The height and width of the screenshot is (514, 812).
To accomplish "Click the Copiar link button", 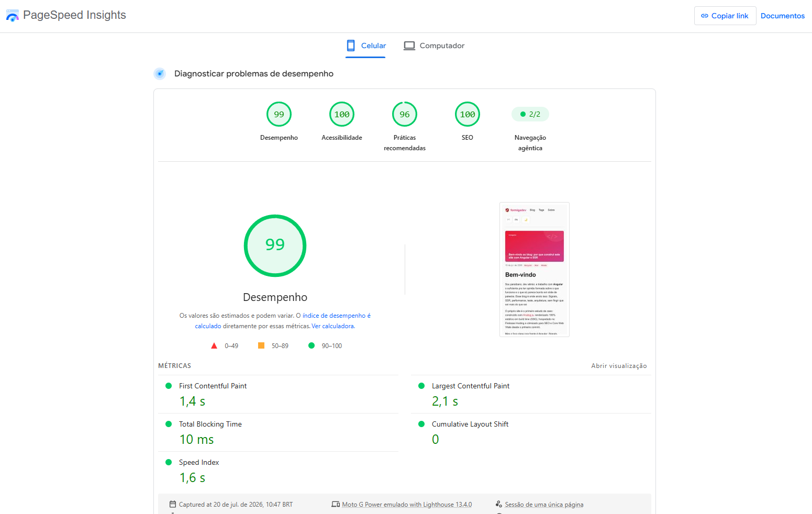I will pos(725,16).
